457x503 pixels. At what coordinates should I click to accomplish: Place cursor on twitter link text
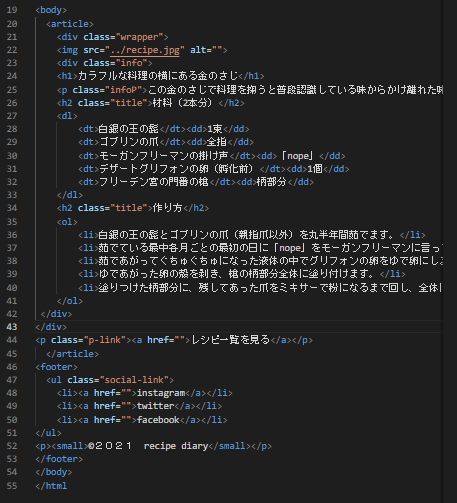(x=155, y=406)
